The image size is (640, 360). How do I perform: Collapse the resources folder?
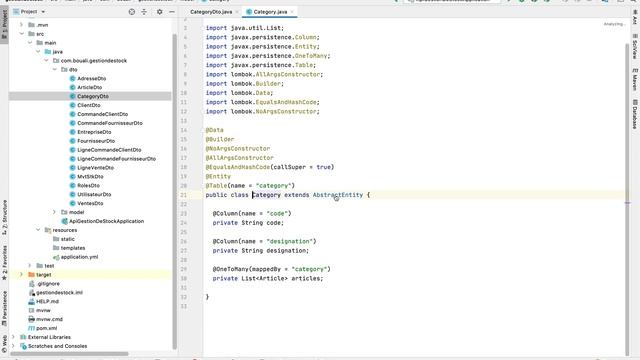click(38, 230)
